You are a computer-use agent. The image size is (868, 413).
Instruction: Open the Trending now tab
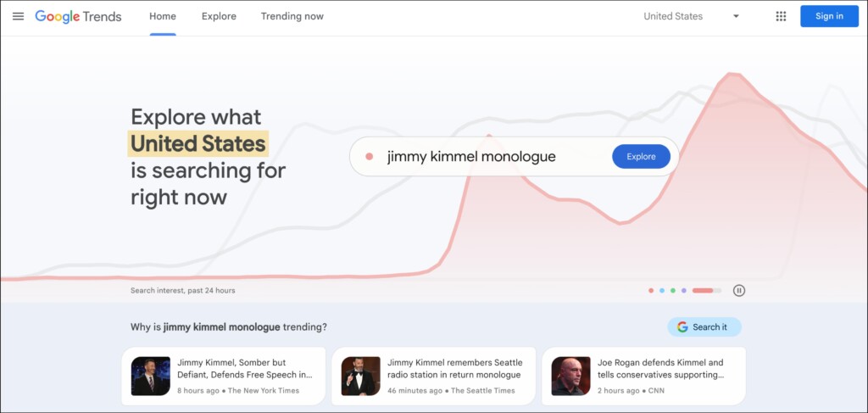click(x=292, y=16)
